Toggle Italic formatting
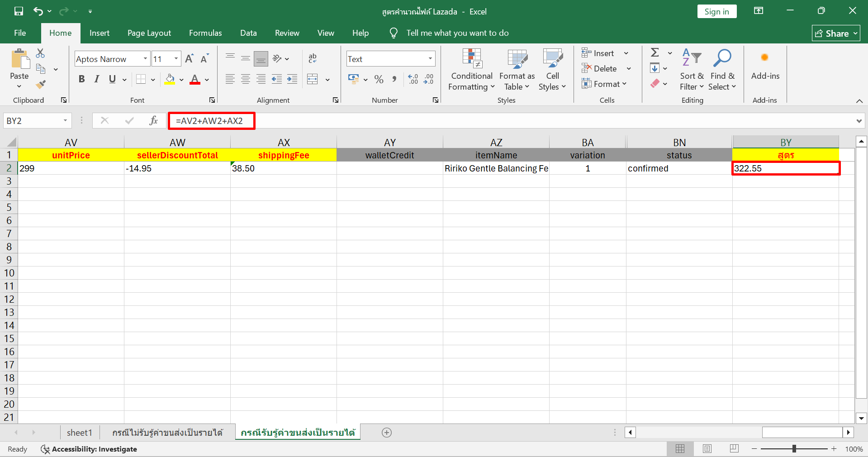Screen dimensions: 868x457 click(96, 79)
